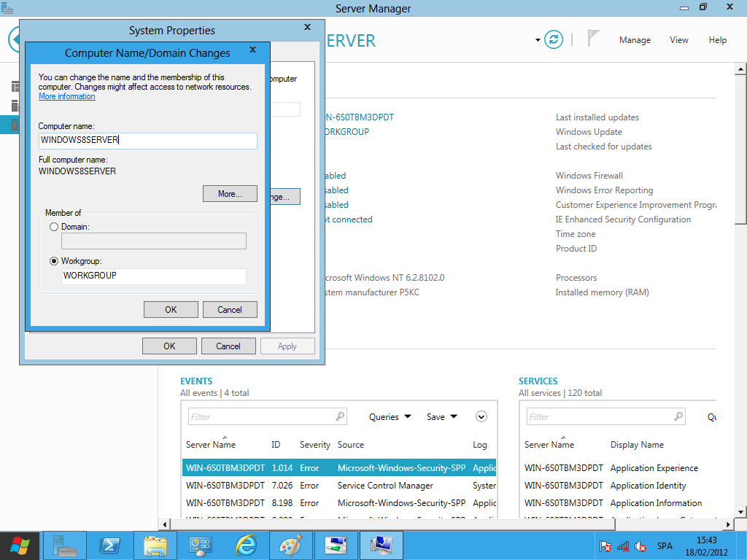Open Internet Explorer from the taskbar

246,545
